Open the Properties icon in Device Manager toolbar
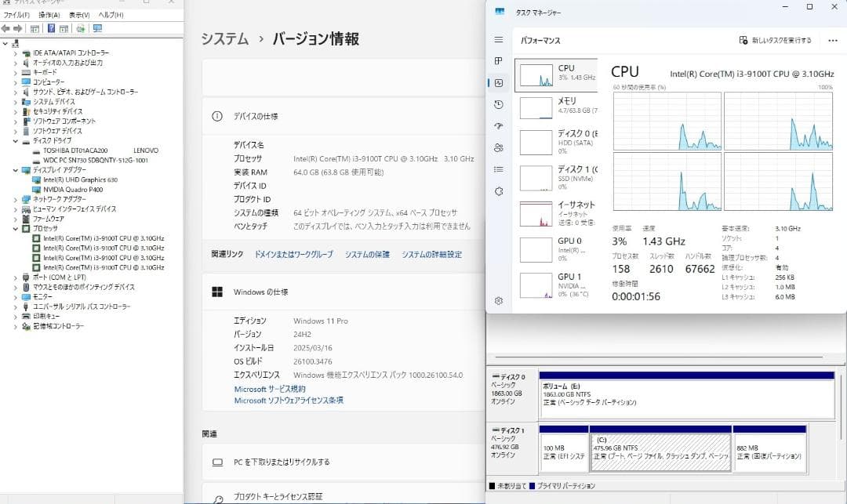This screenshot has height=504, width=847. point(35,28)
